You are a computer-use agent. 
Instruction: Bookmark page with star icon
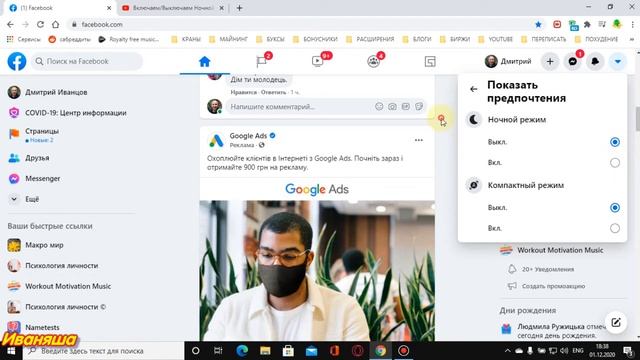pos(538,24)
